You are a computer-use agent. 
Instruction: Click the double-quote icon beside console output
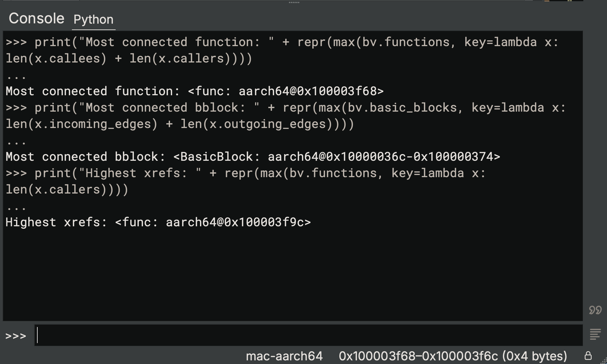click(x=595, y=310)
